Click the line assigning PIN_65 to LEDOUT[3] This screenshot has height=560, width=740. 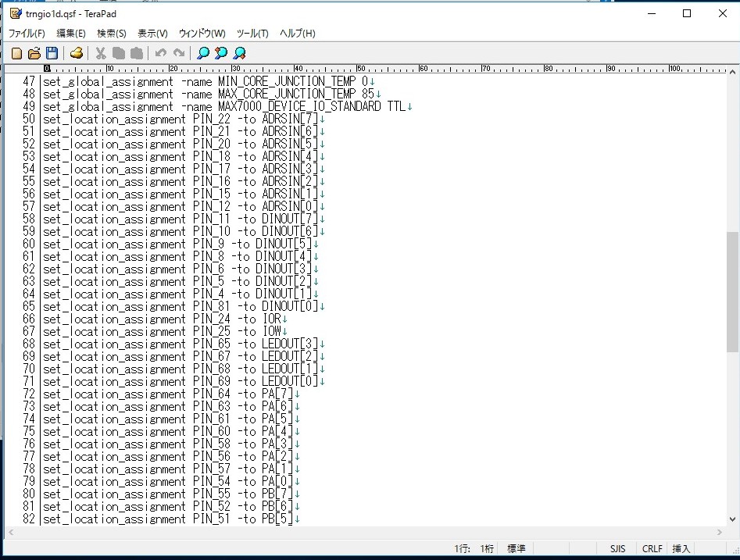[181, 344]
